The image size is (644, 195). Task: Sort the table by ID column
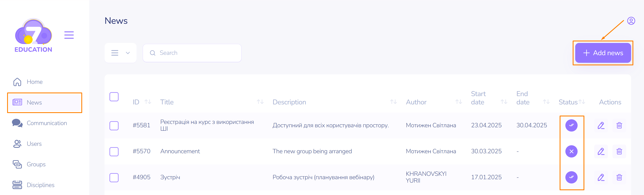pyautogui.click(x=148, y=102)
